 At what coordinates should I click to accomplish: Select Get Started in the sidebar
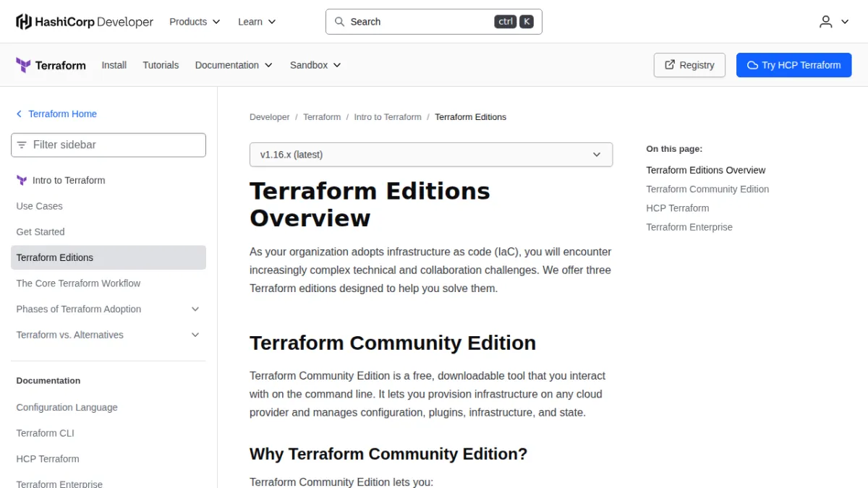click(x=109, y=232)
